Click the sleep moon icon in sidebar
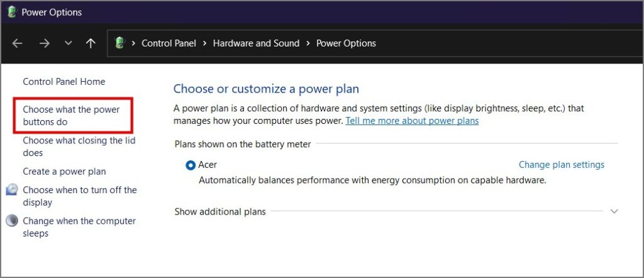Screen dimensions: 644x278 click(12, 221)
